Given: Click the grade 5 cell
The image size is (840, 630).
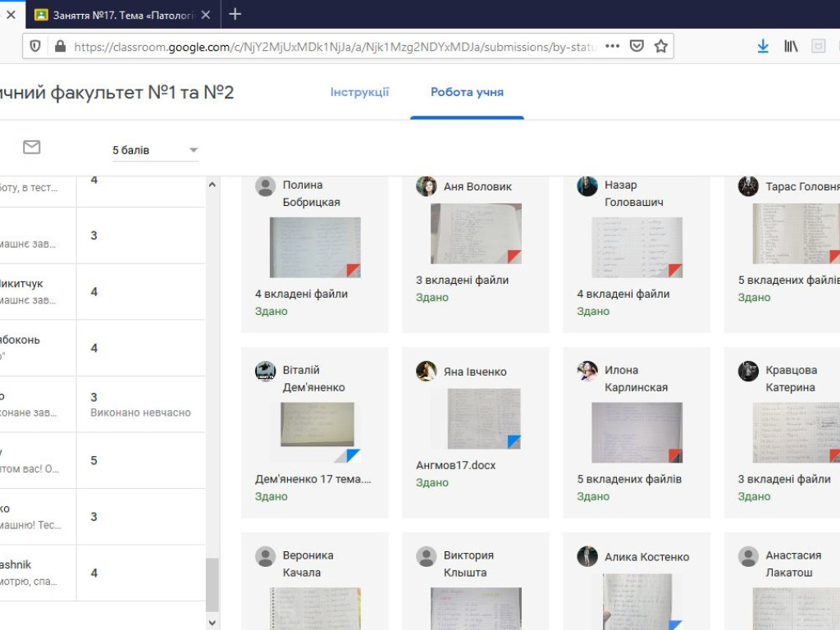Looking at the screenshot, I should pos(94,460).
